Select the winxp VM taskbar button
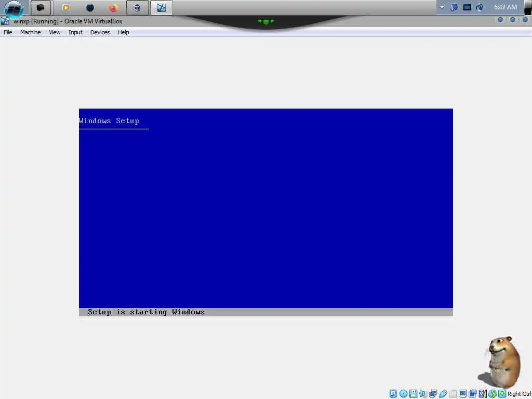The height and width of the screenshot is (399, 532). pyautogui.click(x=162, y=7)
